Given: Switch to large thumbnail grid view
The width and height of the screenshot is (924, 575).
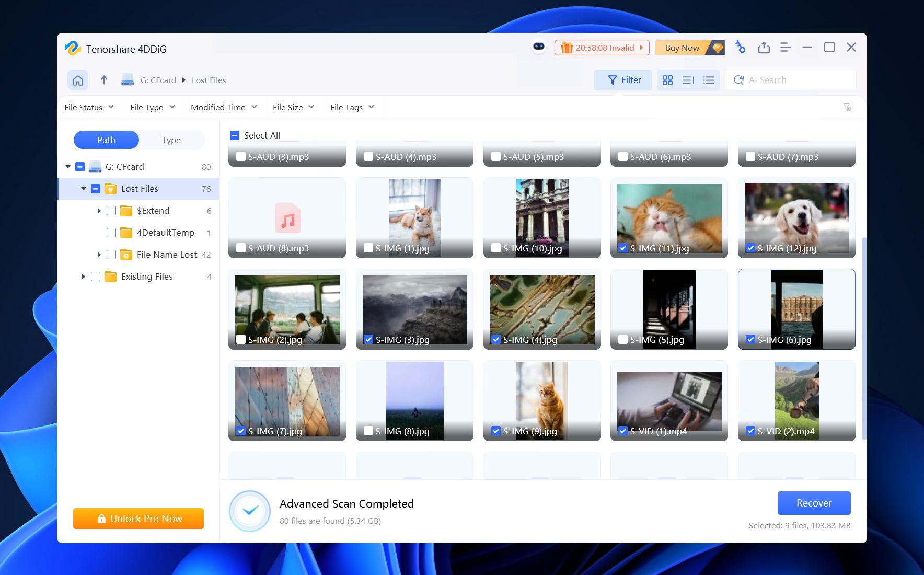Looking at the screenshot, I should coord(667,80).
